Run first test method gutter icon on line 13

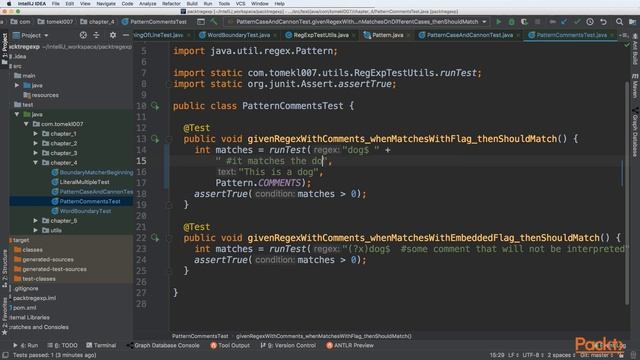[155, 139]
